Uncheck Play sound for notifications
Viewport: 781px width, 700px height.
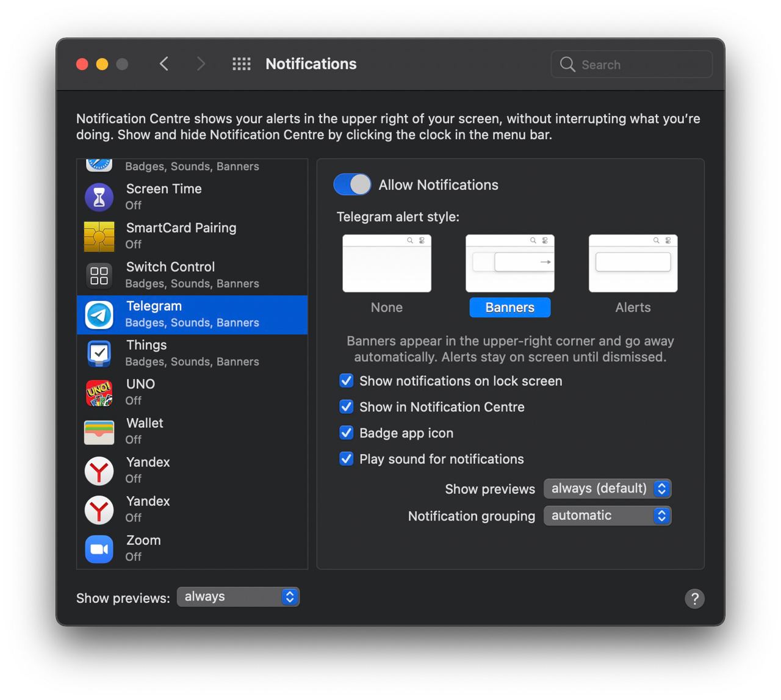tap(346, 458)
